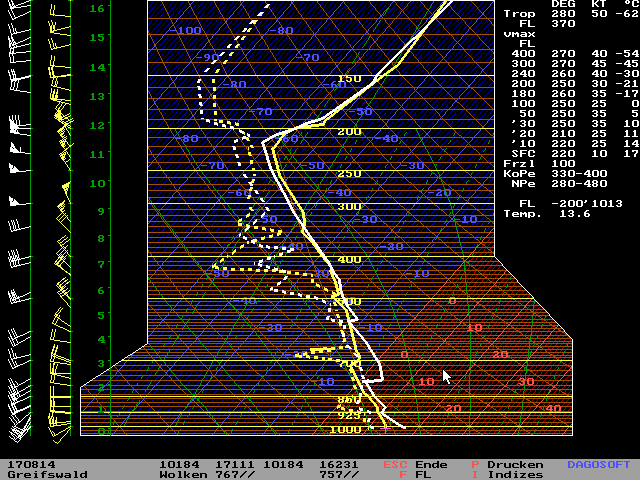Click the DAGOSOFT logo text
The image size is (640, 480).
(600, 465)
